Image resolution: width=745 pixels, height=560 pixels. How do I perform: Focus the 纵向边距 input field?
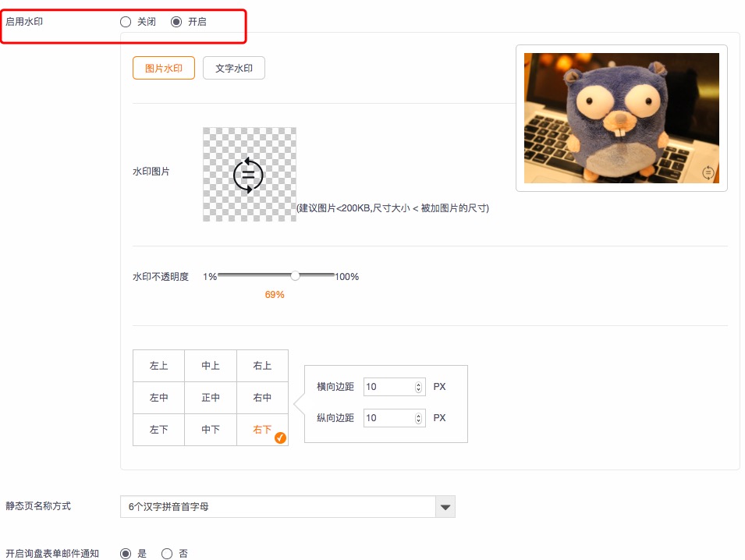coord(395,418)
